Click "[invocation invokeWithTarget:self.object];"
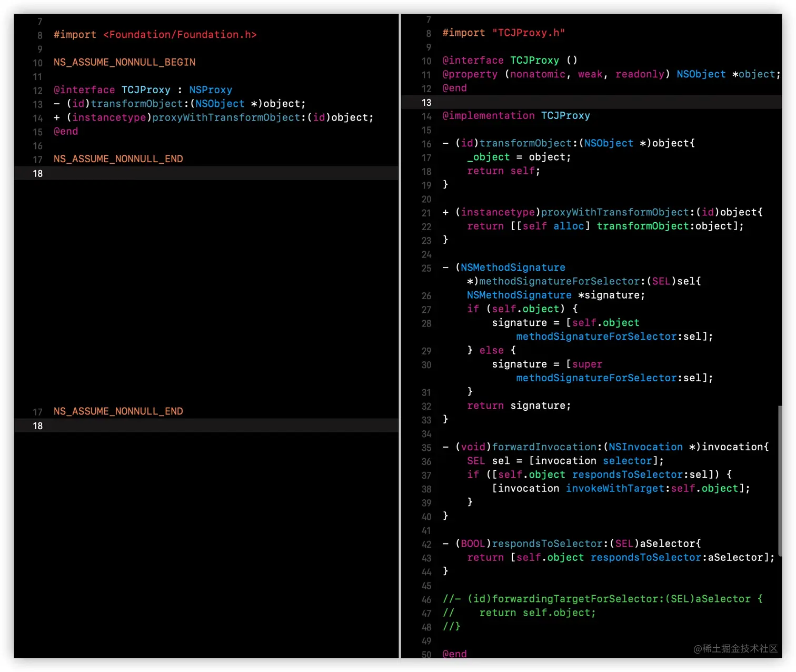The width and height of the screenshot is (796, 672). coord(621,488)
